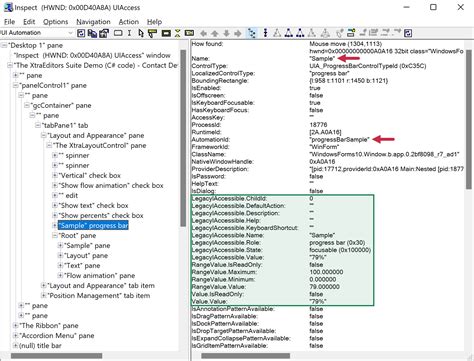The width and height of the screenshot is (474, 361).
Task: Select the "Layout" pane tree item
Action: (x=86, y=256)
